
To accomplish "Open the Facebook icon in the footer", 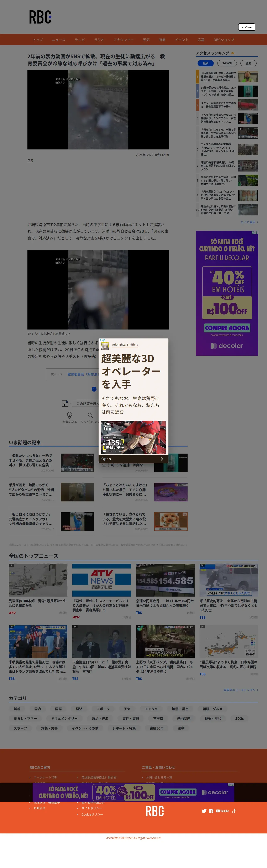I will click(211, 811).
